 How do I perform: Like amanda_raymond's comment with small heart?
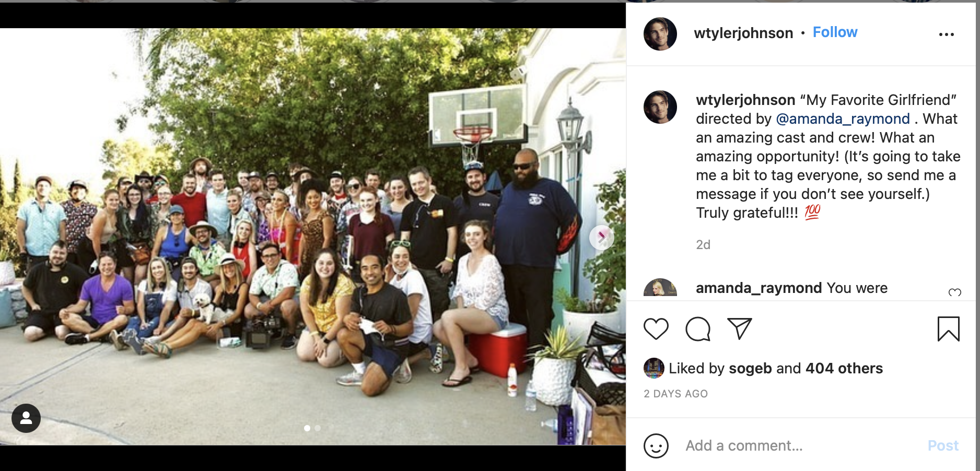click(955, 292)
